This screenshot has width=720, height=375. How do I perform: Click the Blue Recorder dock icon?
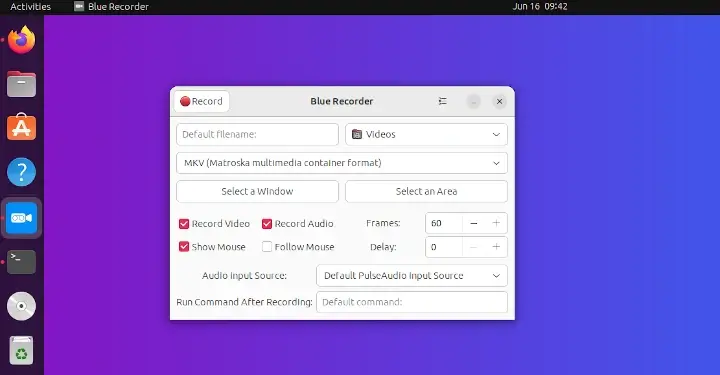[22, 218]
